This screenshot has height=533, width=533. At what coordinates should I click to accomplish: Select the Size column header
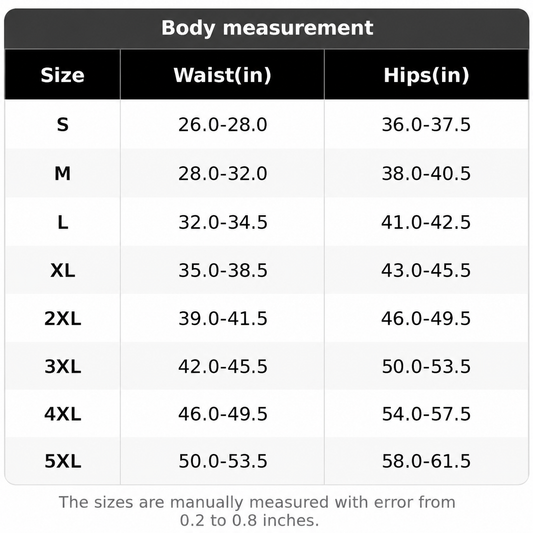pyautogui.click(x=63, y=75)
